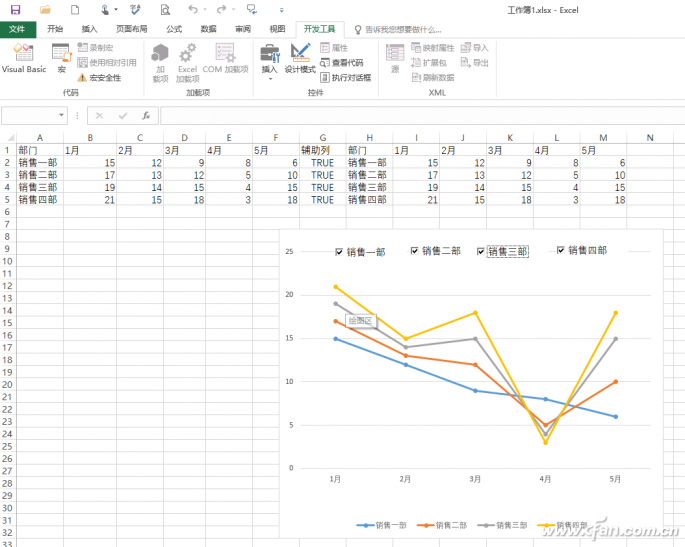Switch to the 公式 formulas tab
The width and height of the screenshot is (685, 547).
tap(174, 29)
